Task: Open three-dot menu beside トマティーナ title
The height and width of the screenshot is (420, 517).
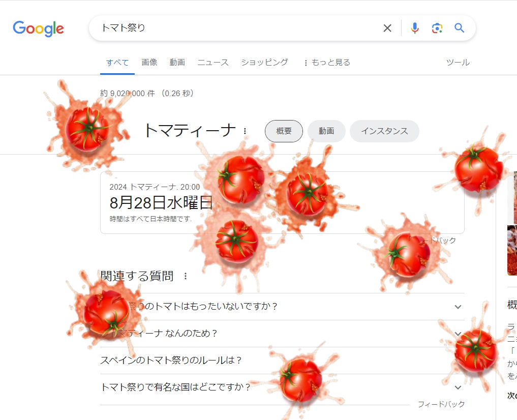Action: 245,131
